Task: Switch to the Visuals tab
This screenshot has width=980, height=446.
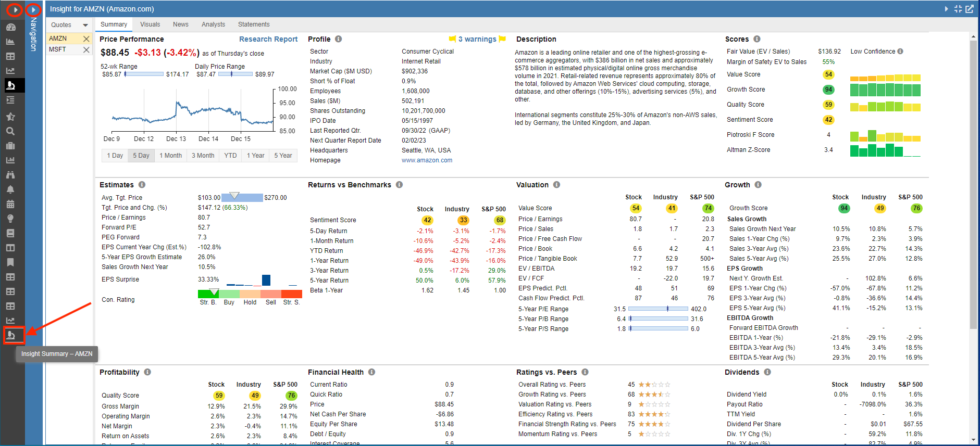Action: (x=150, y=24)
